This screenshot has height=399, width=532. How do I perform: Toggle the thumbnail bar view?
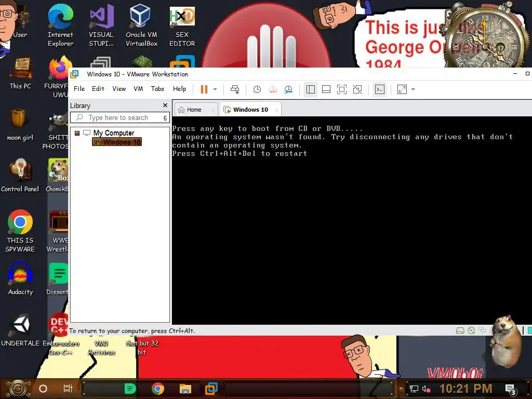click(x=326, y=89)
